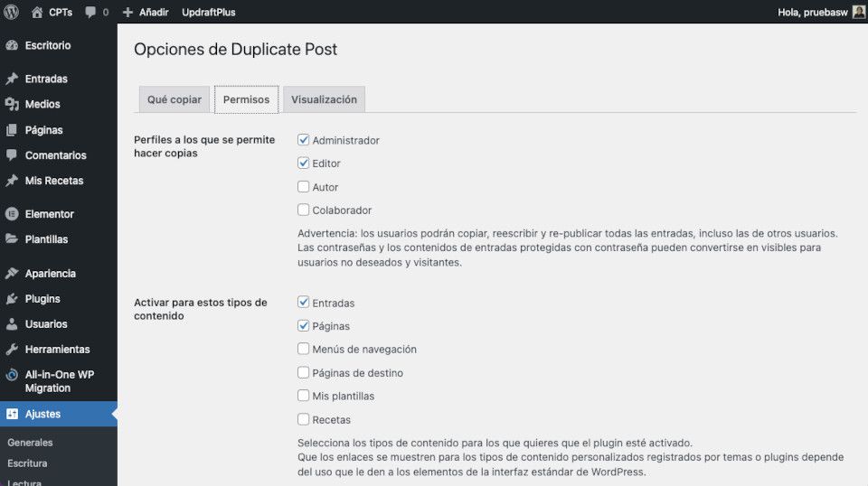Click the Páginas pages icon
This screenshot has width=868, height=486.
click(x=12, y=130)
